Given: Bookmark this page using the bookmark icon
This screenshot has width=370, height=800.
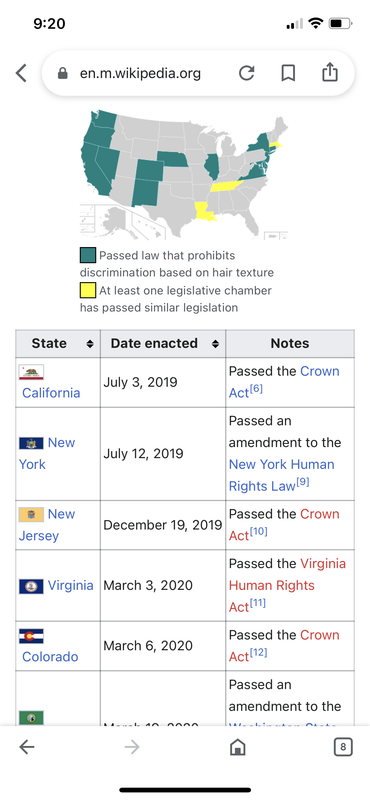Looking at the screenshot, I should pos(288,73).
